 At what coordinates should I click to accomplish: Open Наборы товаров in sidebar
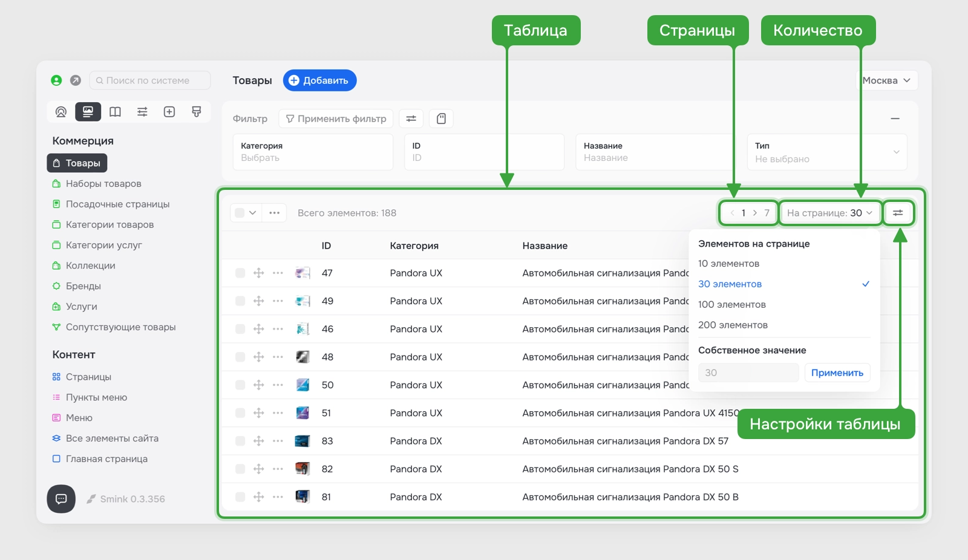tap(103, 184)
